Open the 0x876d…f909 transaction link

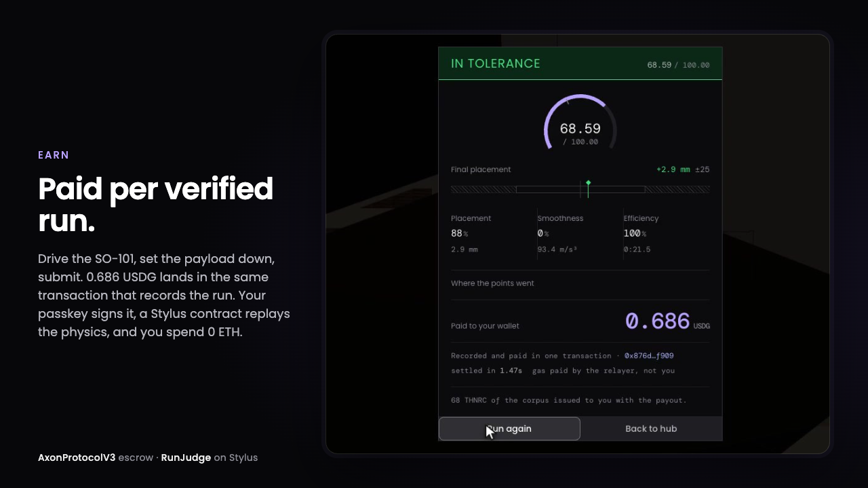point(649,356)
